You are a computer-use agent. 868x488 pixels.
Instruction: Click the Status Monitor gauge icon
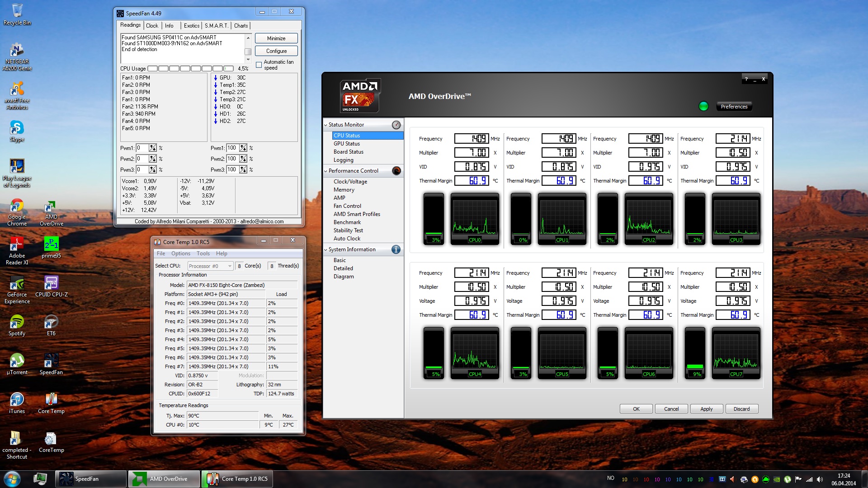(x=396, y=125)
